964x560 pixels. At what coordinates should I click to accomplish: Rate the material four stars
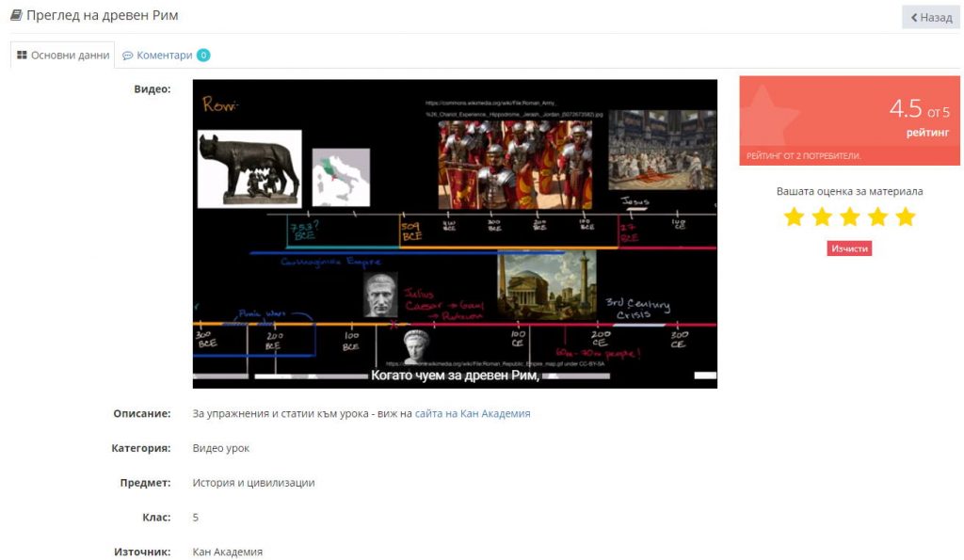click(877, 217)
